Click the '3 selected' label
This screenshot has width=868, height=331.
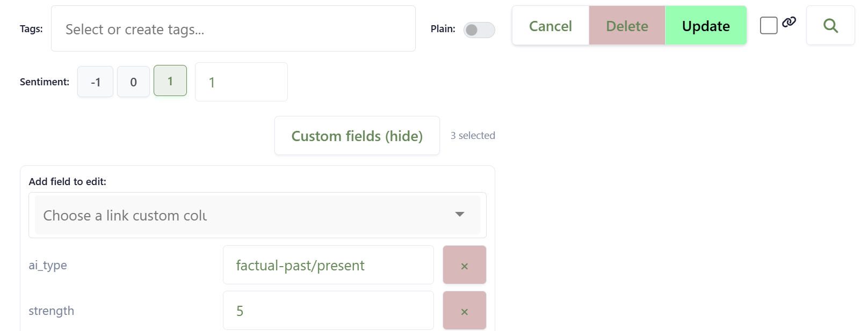[x=473, y=136]
